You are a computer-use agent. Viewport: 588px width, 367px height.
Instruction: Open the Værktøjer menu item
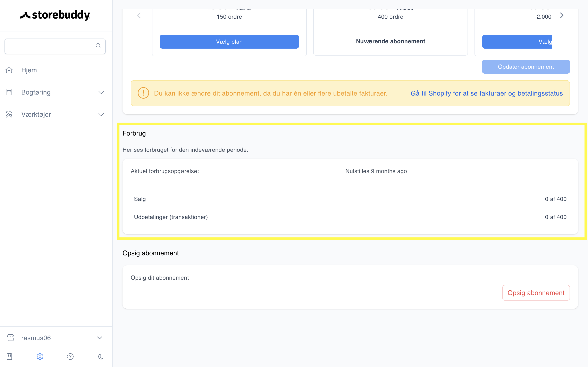(x=36, y=114)
